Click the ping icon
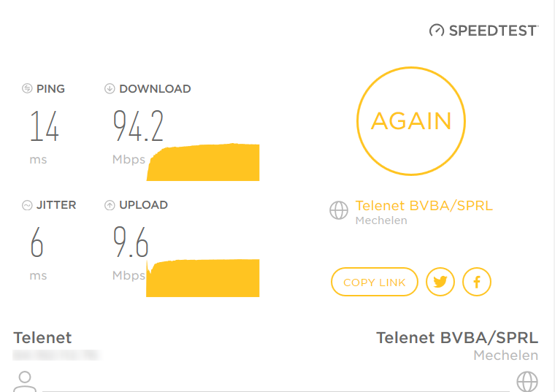 (x=27, y=89)
